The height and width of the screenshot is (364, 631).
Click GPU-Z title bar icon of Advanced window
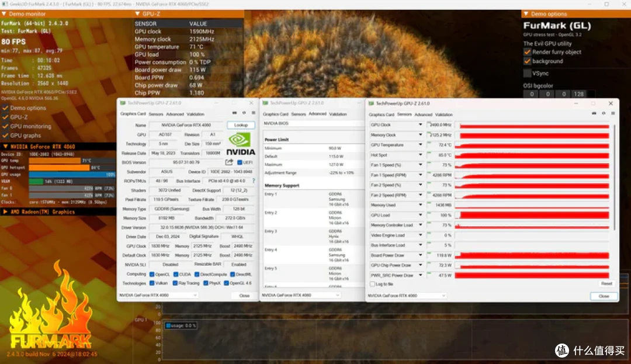(265, 103)
